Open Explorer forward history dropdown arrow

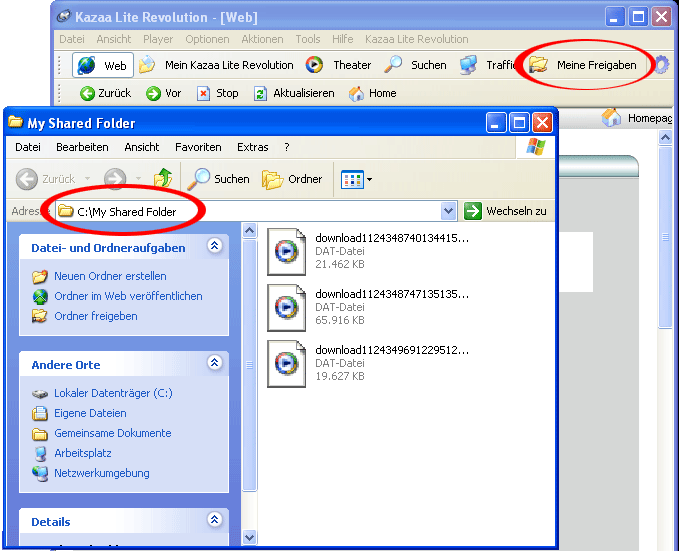coord(138,179)
